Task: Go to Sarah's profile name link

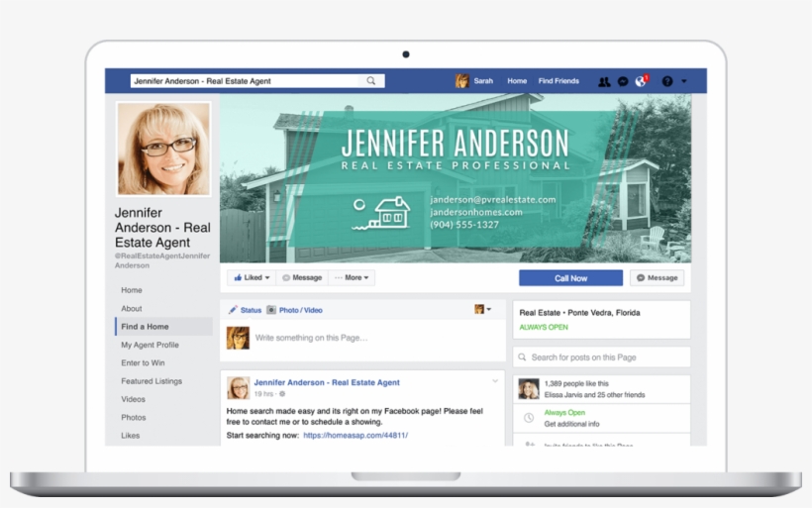Action: coord(483,81)
